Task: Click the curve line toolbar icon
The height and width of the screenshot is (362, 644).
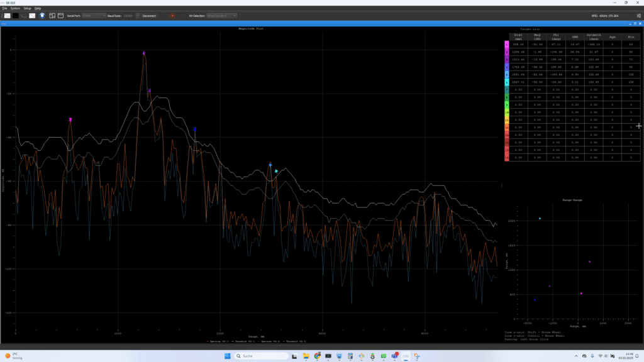Action: (24, 15)
